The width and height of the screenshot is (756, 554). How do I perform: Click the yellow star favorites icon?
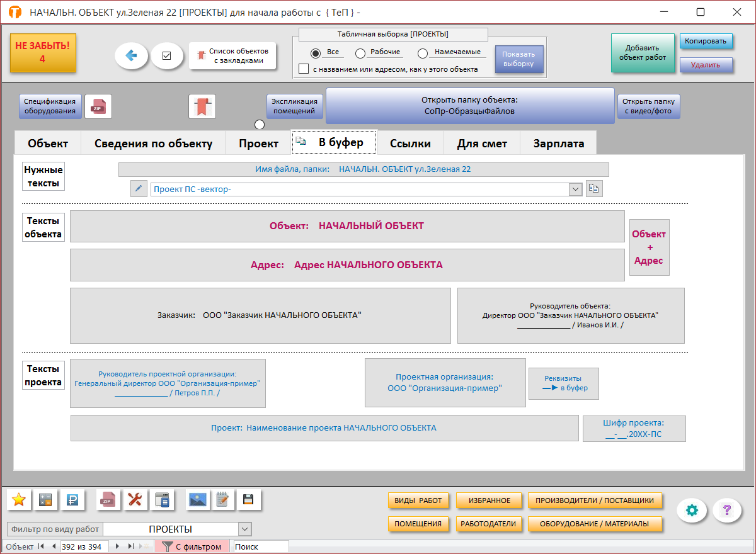click(19, 500)
